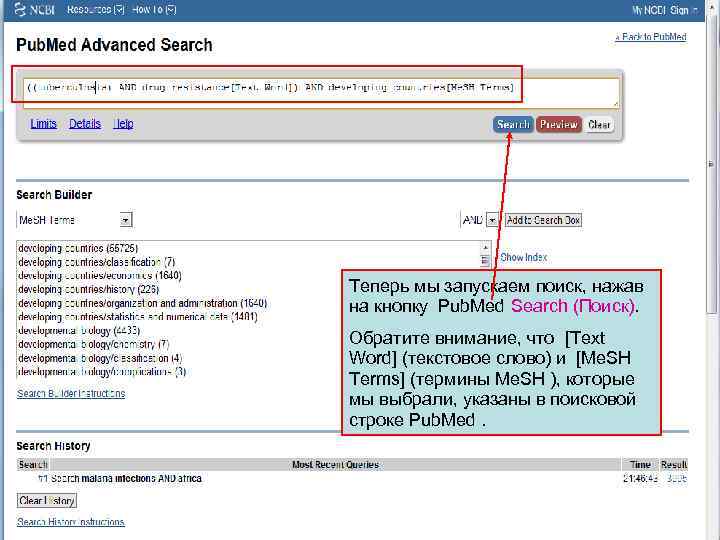Go Back to PubMed link
Viewport: 720px width, 540px height.
pos(651,37)
